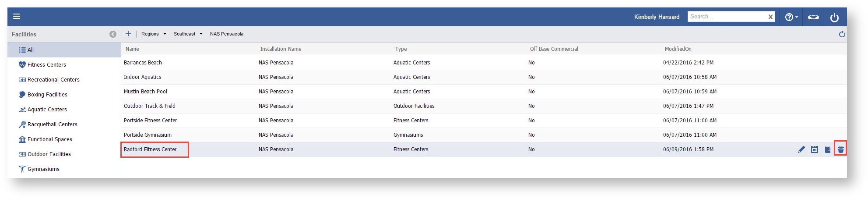Screen dimensions: 868x199
Task: Click the pencil edit icon for Radford Fitness Center
Action: coord(801,149)
